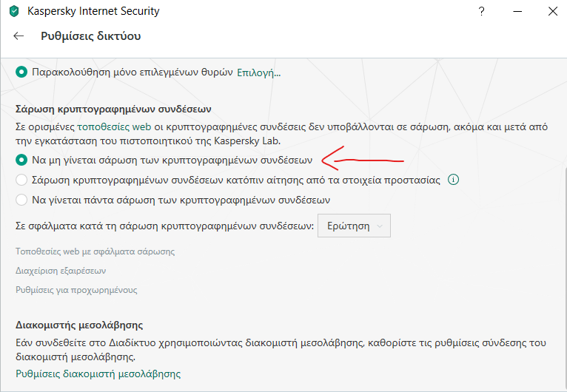Click the chevron arrow in Ερώτηση combo box
Screen dimensions: 567x392
[379, 226]
